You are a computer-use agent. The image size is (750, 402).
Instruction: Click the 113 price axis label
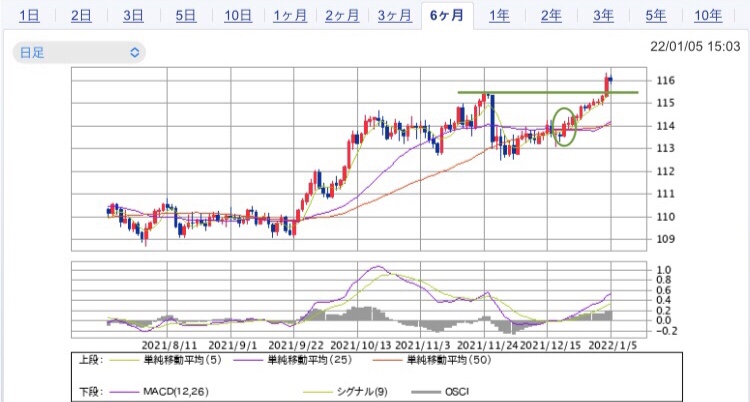pos(665,148)
